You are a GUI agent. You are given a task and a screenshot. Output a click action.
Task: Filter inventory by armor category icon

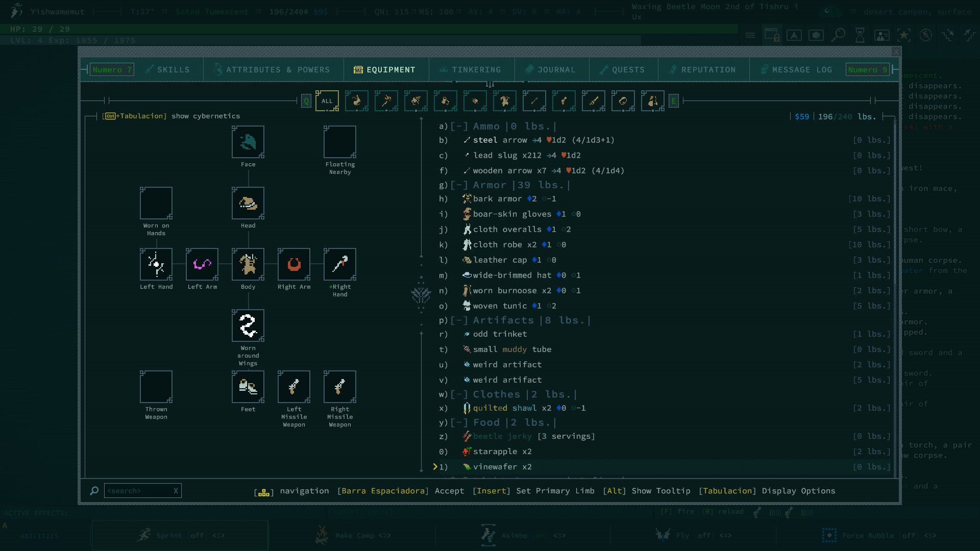(504, 101)
